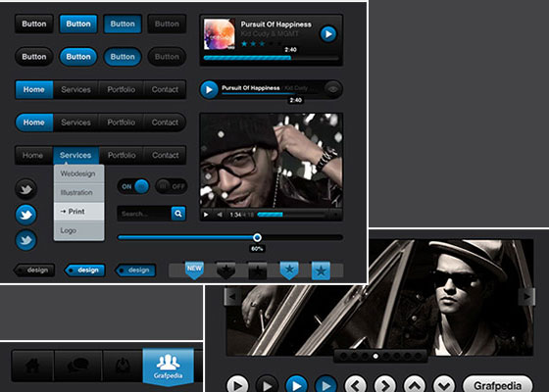The image size is (549, 392).
Task: Click the black design tag
Action: (34, 270)
